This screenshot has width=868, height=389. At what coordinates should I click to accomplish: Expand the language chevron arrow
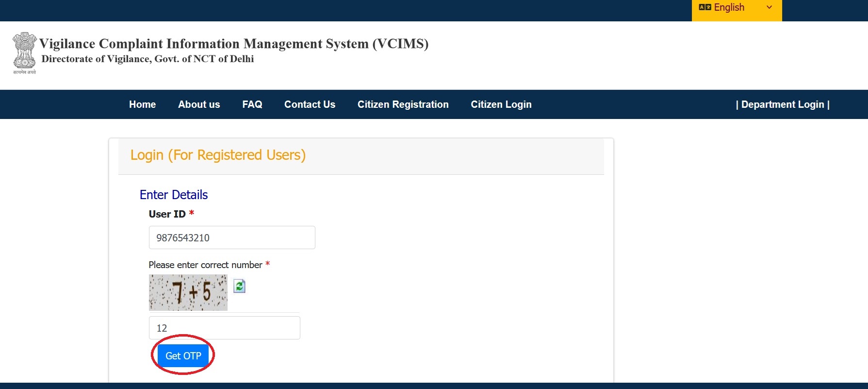769,7
